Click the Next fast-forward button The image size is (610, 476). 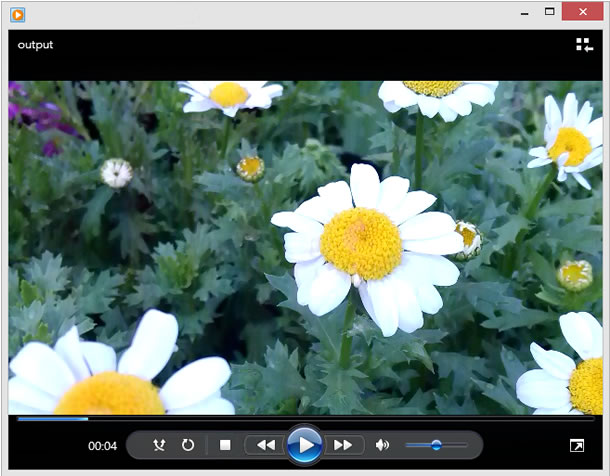tap(343, 445)
